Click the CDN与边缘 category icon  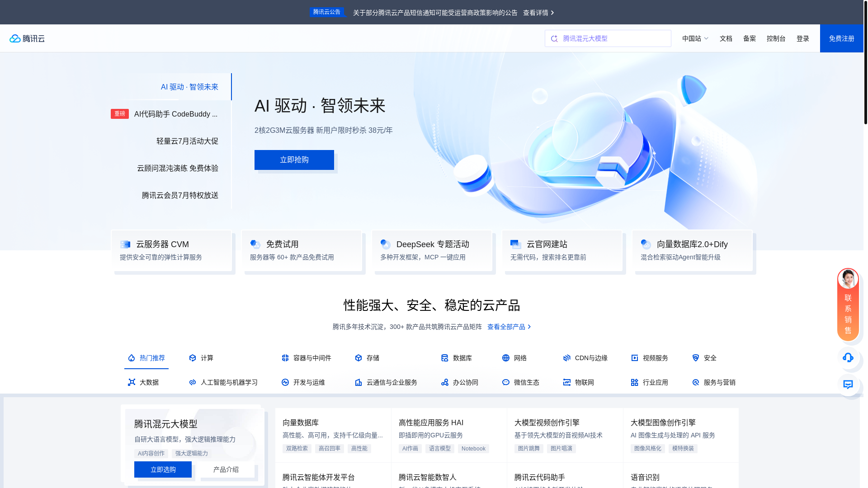pos(567,358)
